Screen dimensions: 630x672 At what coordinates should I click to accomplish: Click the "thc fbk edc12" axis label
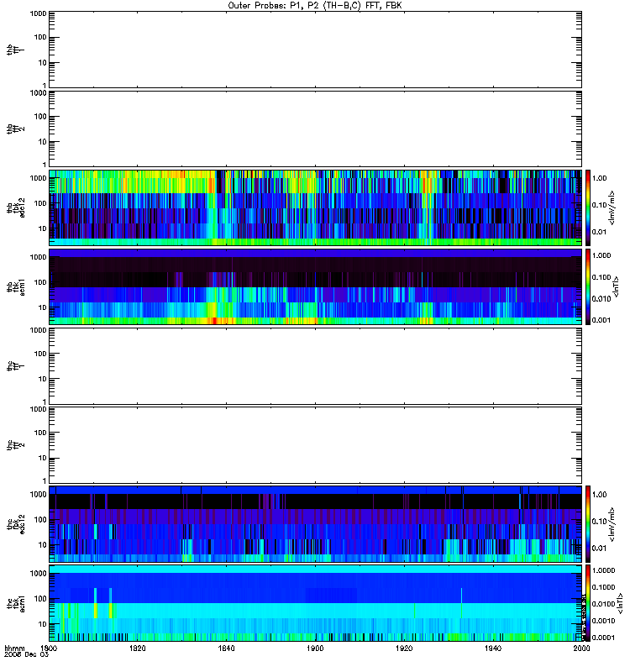pyautogui.click(x=16, y=523)
